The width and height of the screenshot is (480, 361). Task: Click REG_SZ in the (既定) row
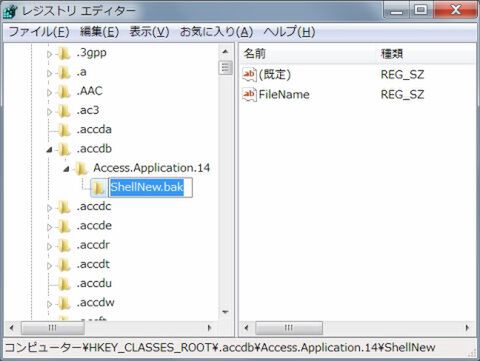tap(402, 75)
